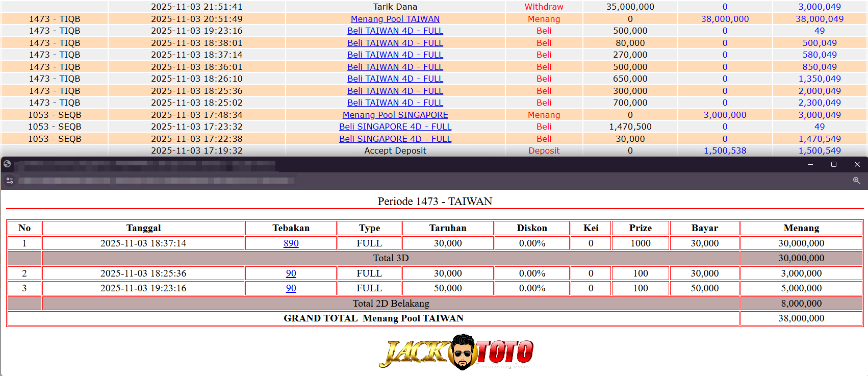Click the Grand Total 38,000,000 cell
The image size is (868, 376).
[x=801, y=318]
